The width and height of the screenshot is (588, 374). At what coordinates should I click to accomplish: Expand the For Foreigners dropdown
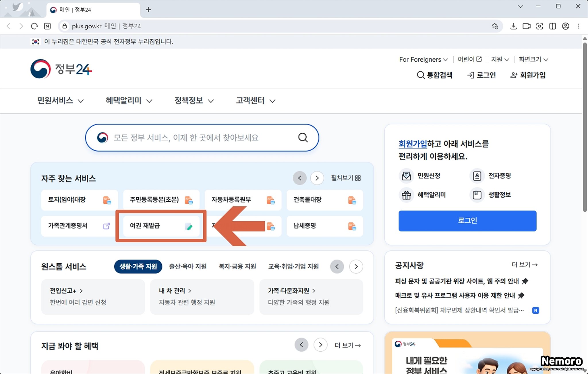pyautogui.click(x=423, y=59)
